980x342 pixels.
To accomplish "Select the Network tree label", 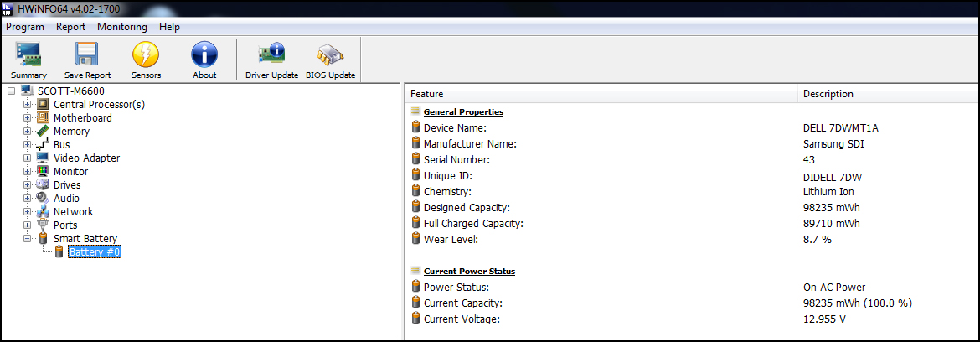I will point(73,211).
